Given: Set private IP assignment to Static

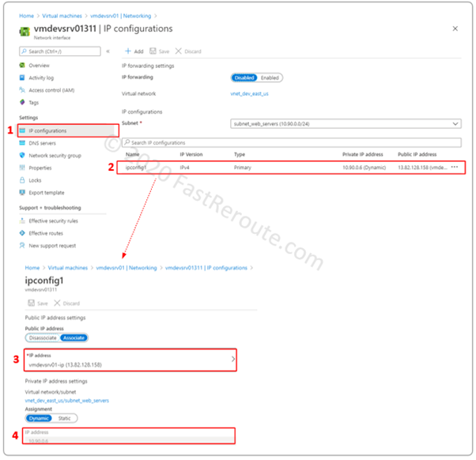Looking at the screenshot, I should pos(64,418).
